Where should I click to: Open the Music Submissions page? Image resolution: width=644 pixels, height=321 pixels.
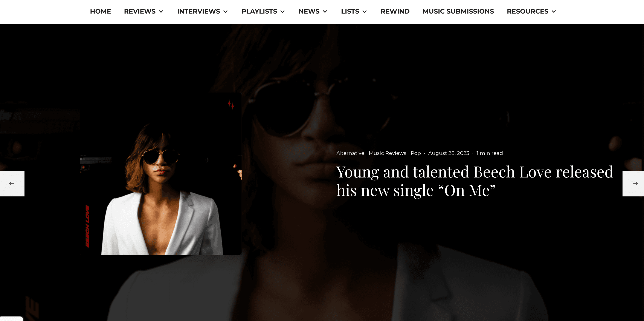tap(458, 11)
